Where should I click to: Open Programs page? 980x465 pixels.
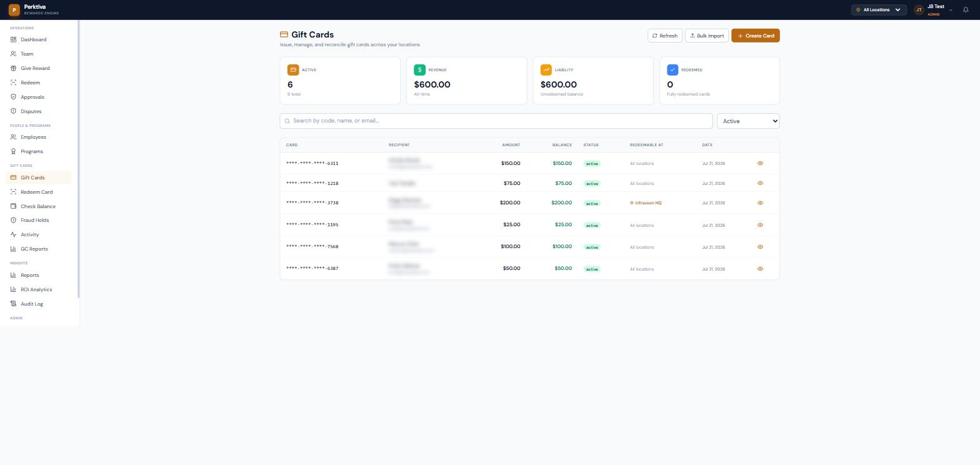pos(39,152)
